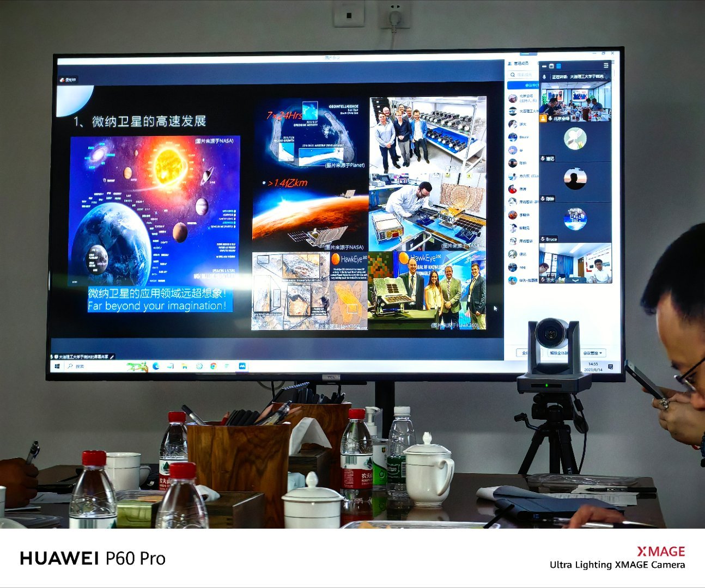Select the single-tile layout icon in video panel
The image size is (705, 588).
[x=551, y=66]
